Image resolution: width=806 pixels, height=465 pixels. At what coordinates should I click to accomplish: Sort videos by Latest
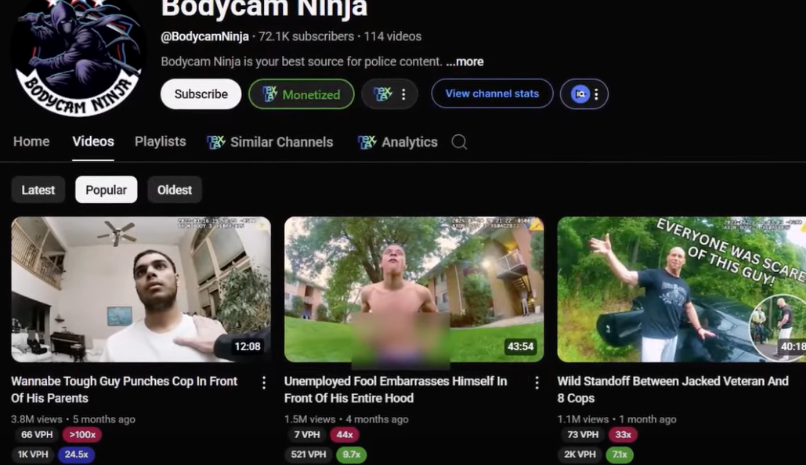pyautogui.click(x=38, y=190)
